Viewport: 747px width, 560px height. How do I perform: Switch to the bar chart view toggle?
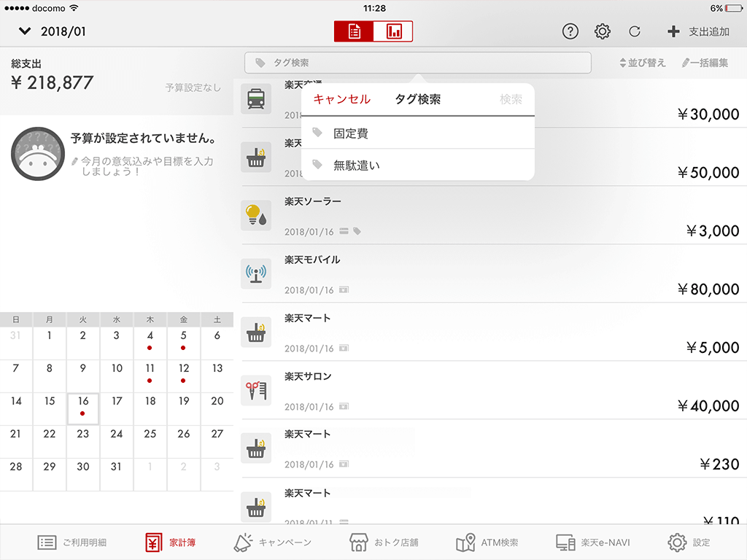point(393,31)
